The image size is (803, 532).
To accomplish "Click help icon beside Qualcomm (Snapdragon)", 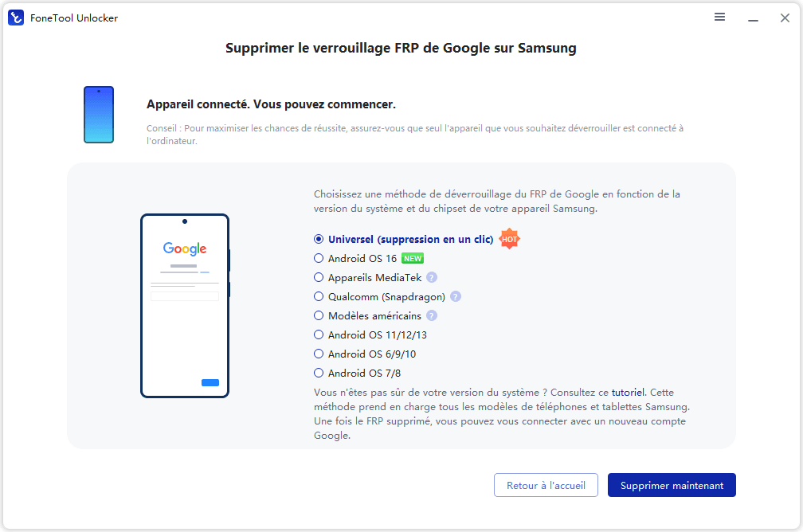I will click(456, 296).
